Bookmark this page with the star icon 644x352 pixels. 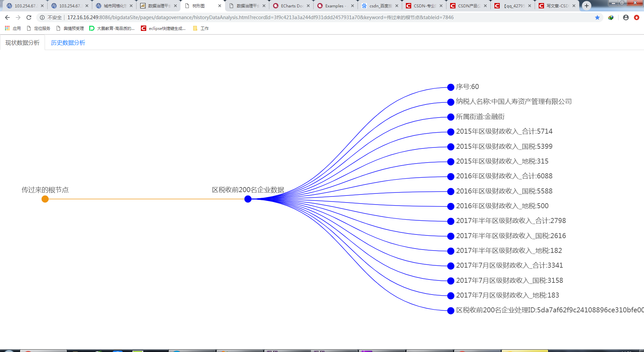coord(597,17)
